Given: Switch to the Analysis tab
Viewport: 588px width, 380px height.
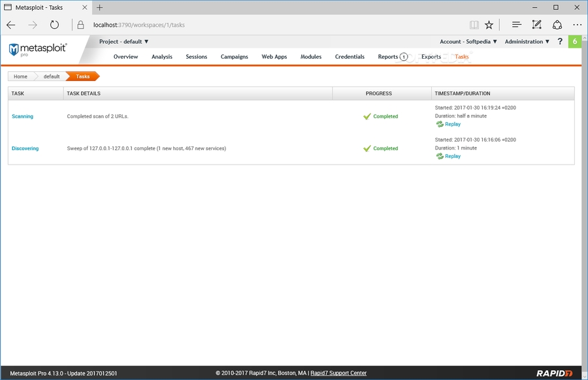Looking at the screenshot, I should click(x=162, y=57).
